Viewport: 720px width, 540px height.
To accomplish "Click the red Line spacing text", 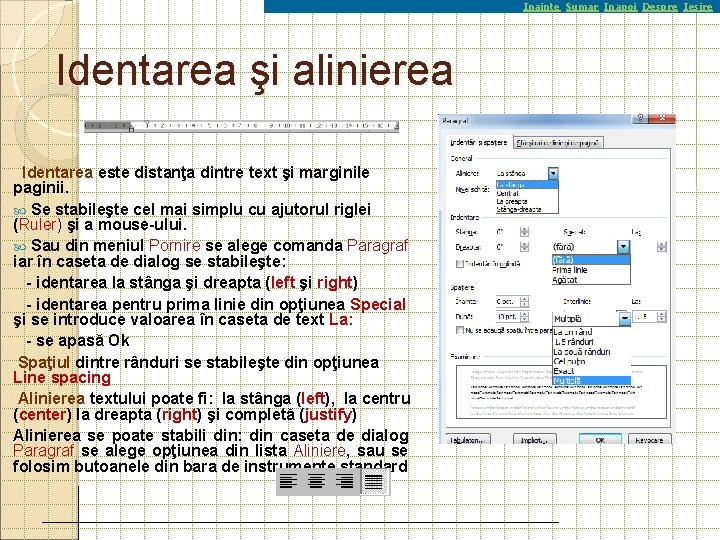I will [62, 378].
